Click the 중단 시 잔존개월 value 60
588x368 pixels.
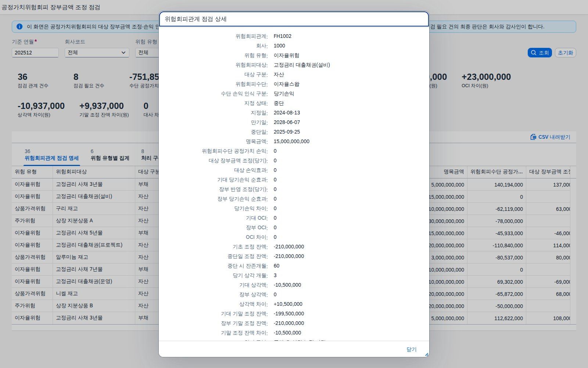coord(276,266)
